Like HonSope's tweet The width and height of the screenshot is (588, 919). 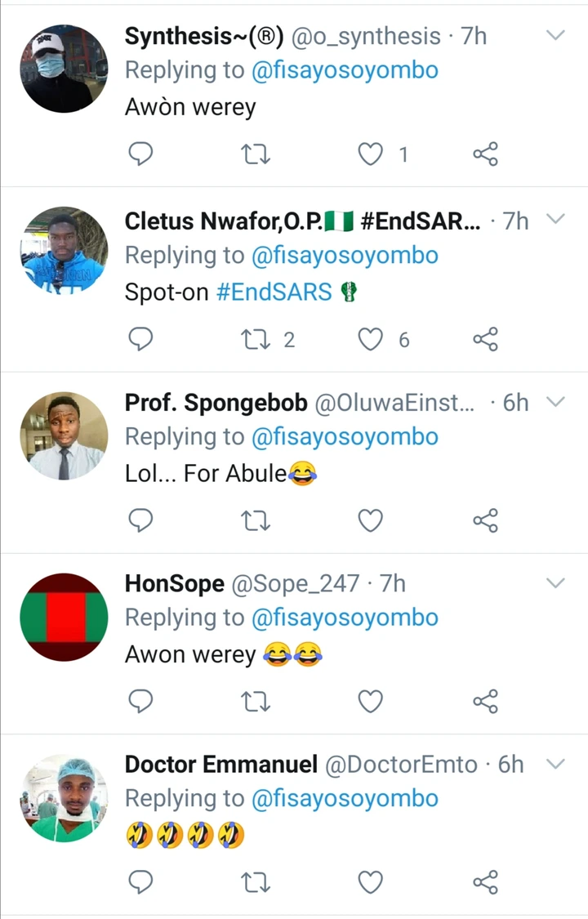[371, 701]
